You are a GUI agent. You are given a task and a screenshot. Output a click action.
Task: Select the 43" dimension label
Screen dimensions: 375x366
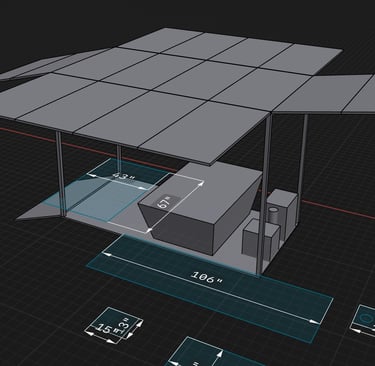(123, 176)
